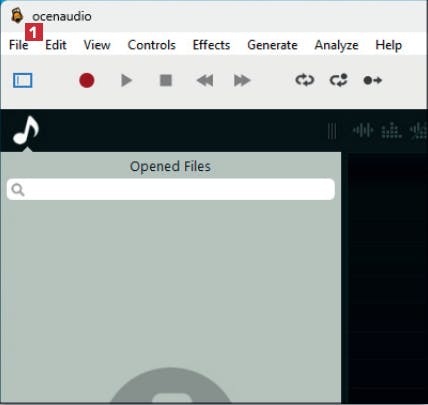The image size is (428, 405).
Task: Switch to the spectrogram view icon
Action: [x=391, y=130]
